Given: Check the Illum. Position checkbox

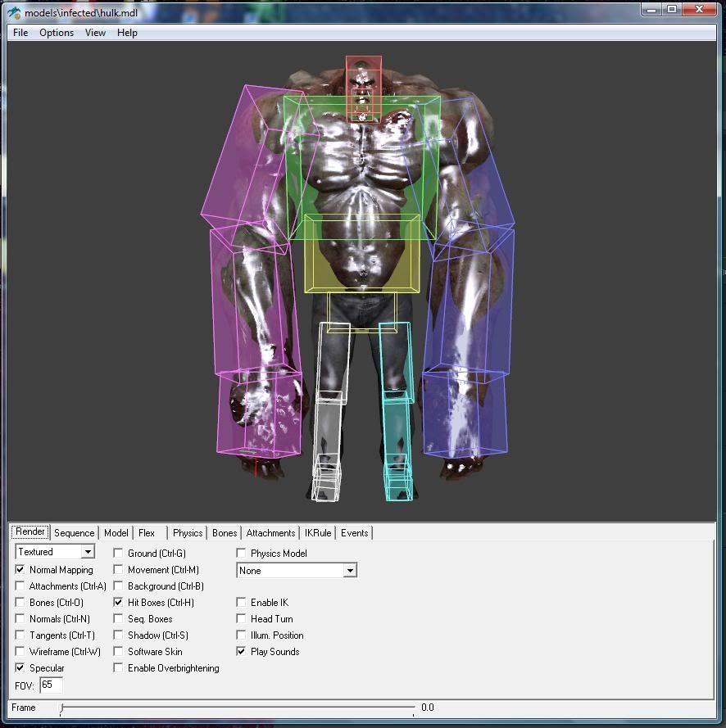Looking at the screenshot, I should [x=241, y=635].
